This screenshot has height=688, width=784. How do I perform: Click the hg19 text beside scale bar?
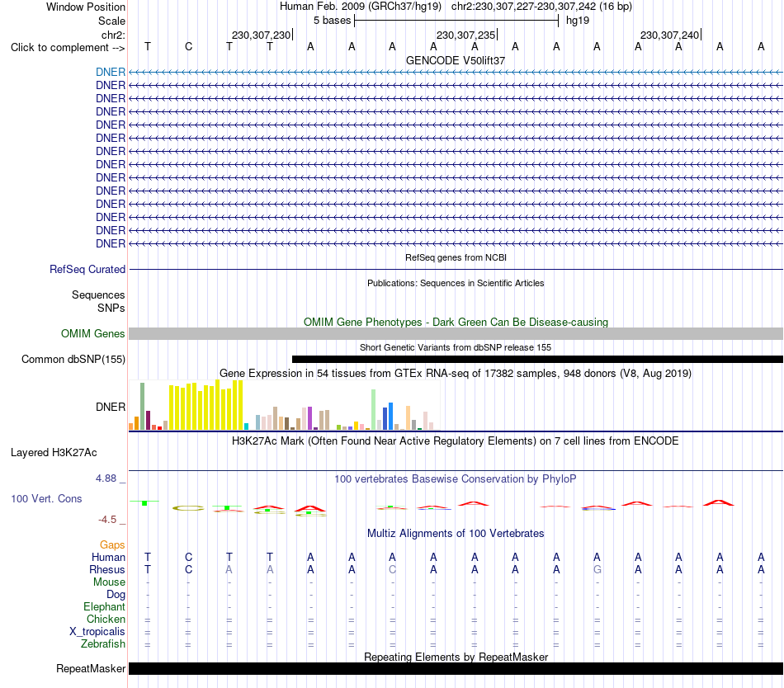578,21
